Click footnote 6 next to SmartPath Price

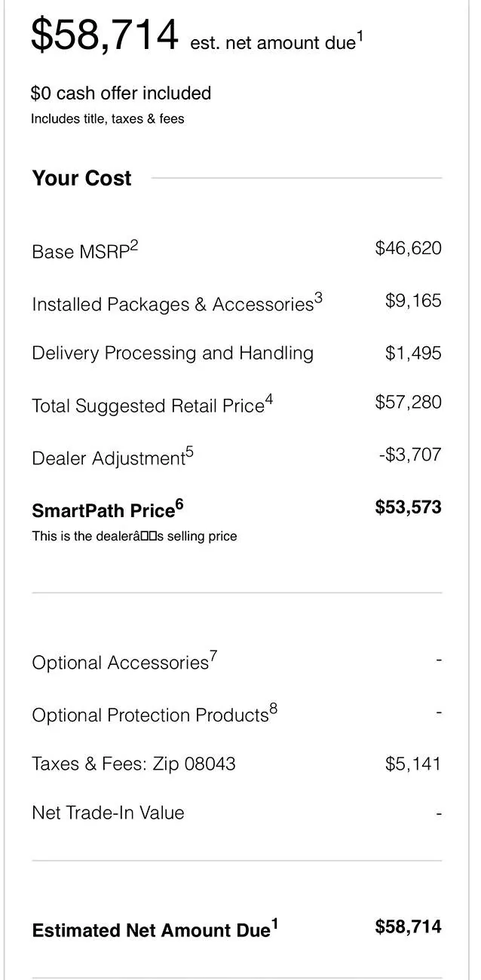(179, 504)
